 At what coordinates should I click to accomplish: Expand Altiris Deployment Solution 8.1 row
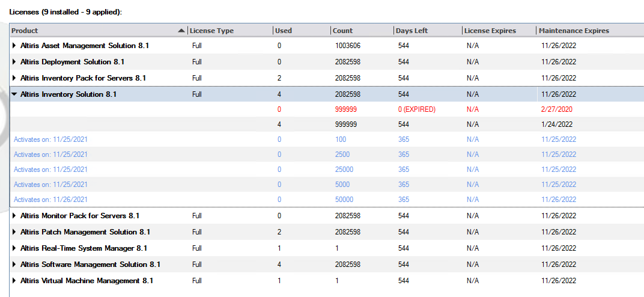[14, 61]
